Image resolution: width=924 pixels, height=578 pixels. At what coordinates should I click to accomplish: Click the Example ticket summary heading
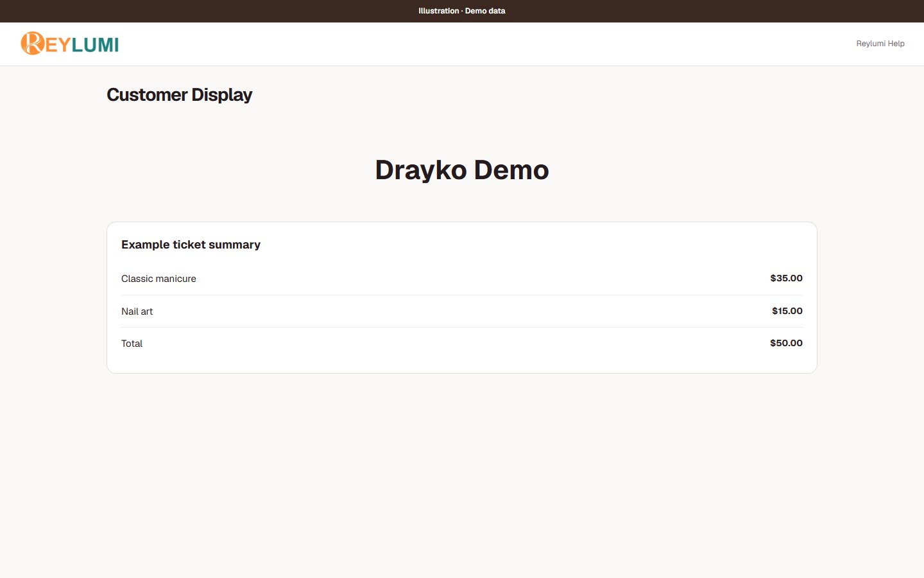191,245
